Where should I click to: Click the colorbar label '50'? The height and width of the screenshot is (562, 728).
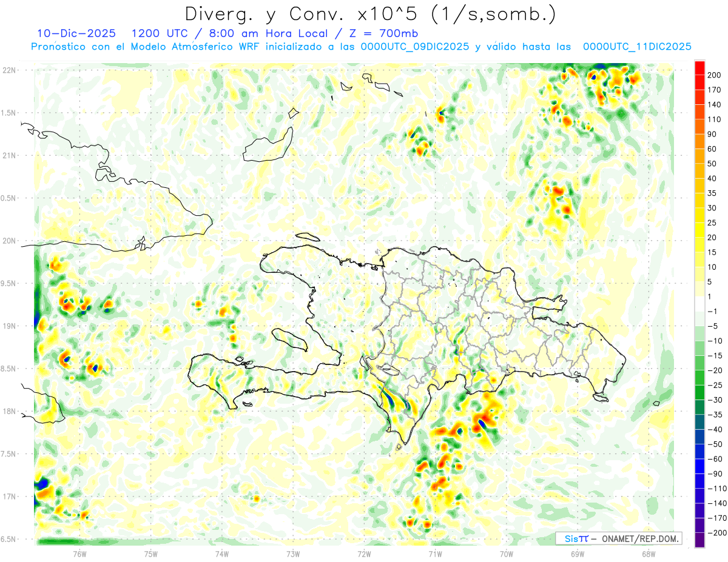coord(713,164)
